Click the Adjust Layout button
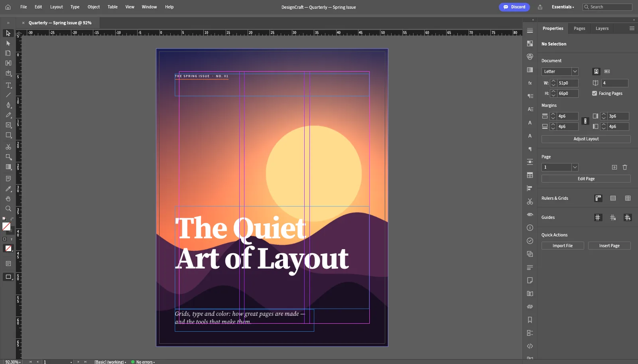 coord(586,139)
